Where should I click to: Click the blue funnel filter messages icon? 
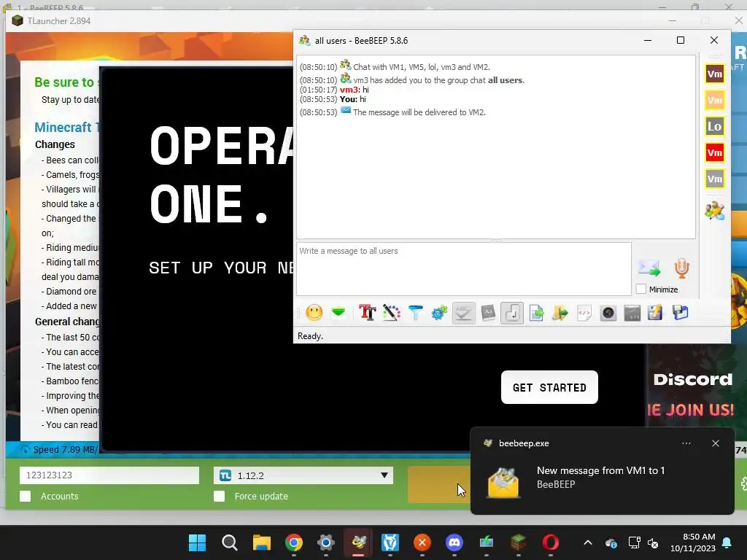click(415, 313)
